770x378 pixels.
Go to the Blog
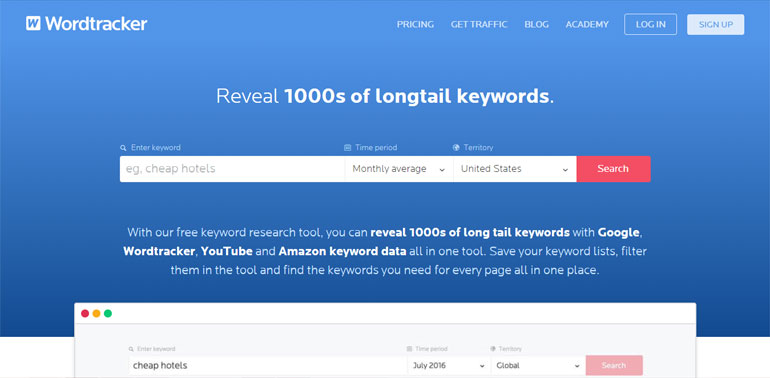coord(536,25)
